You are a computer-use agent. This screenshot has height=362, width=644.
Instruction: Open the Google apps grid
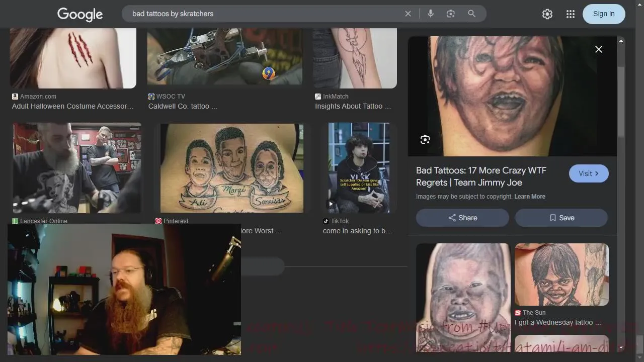(x=570, y=14)
